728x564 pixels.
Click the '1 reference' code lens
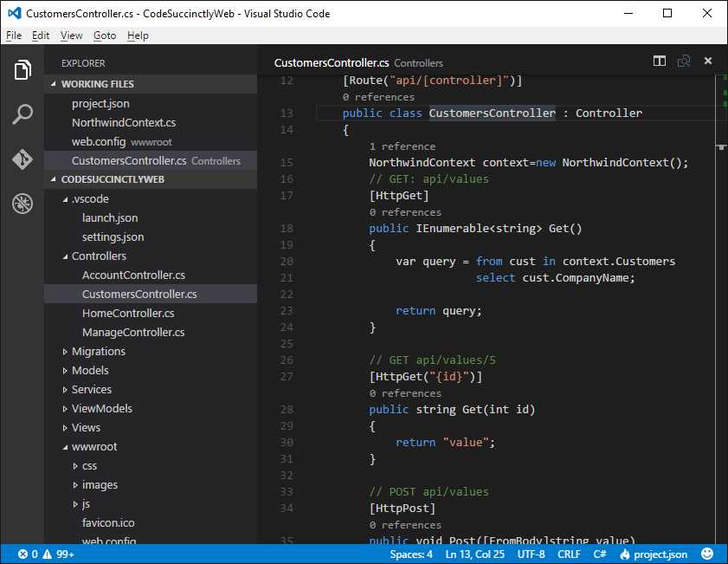402,146
